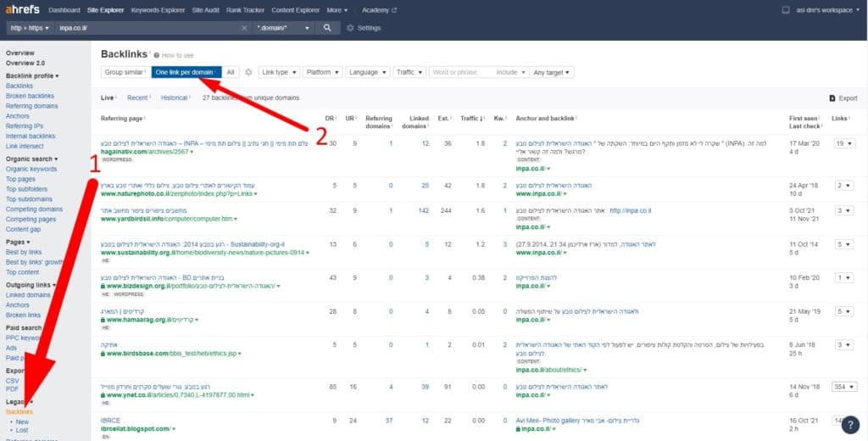Open Competing domains in sidebar

pos(34,209)
